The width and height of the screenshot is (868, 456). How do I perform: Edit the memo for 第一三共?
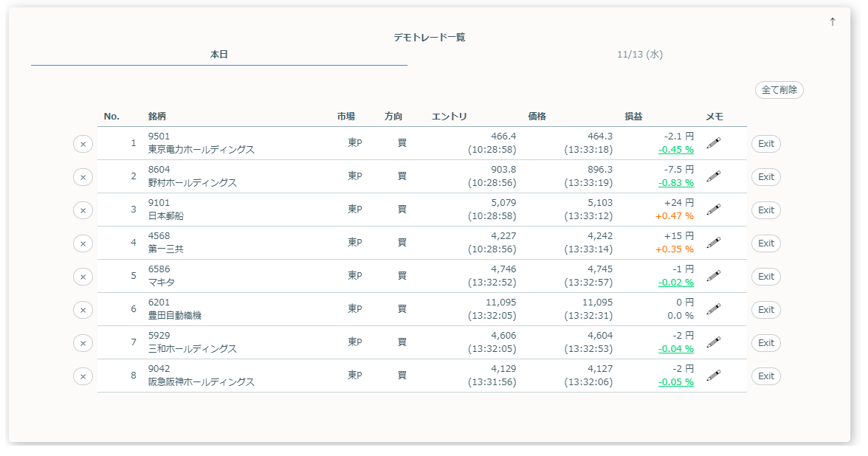(x=713, y=243)
